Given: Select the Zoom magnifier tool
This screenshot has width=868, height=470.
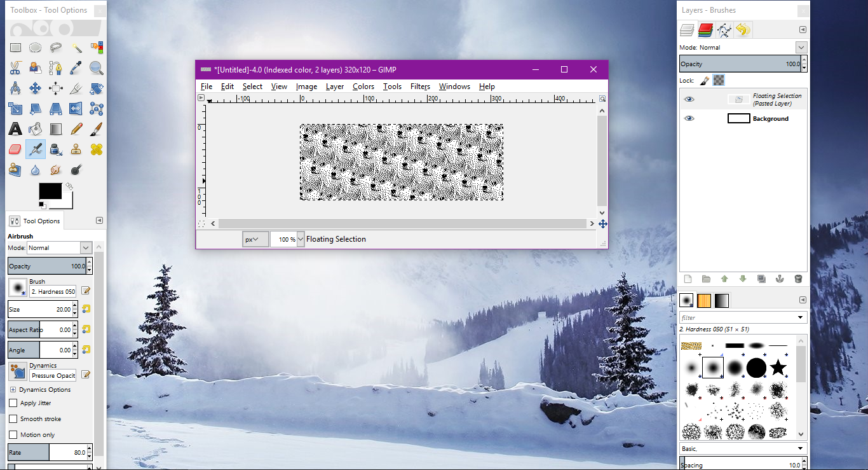Looking at the screenshot, I should (97, 68).
